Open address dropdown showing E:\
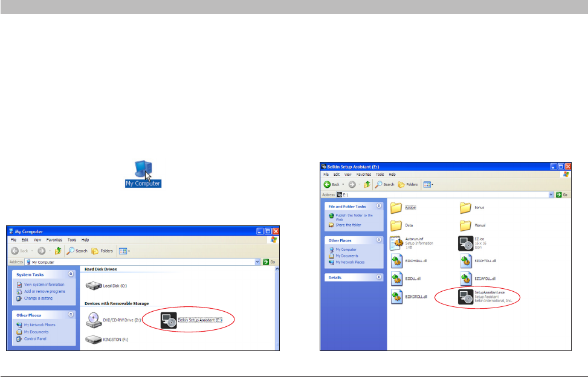 551,195
